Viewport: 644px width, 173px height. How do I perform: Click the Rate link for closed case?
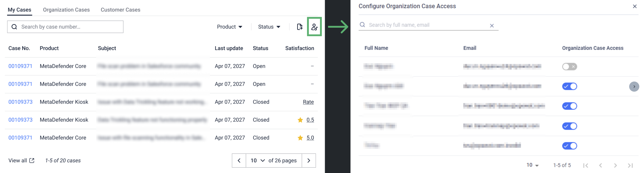[x=308, y=102]
